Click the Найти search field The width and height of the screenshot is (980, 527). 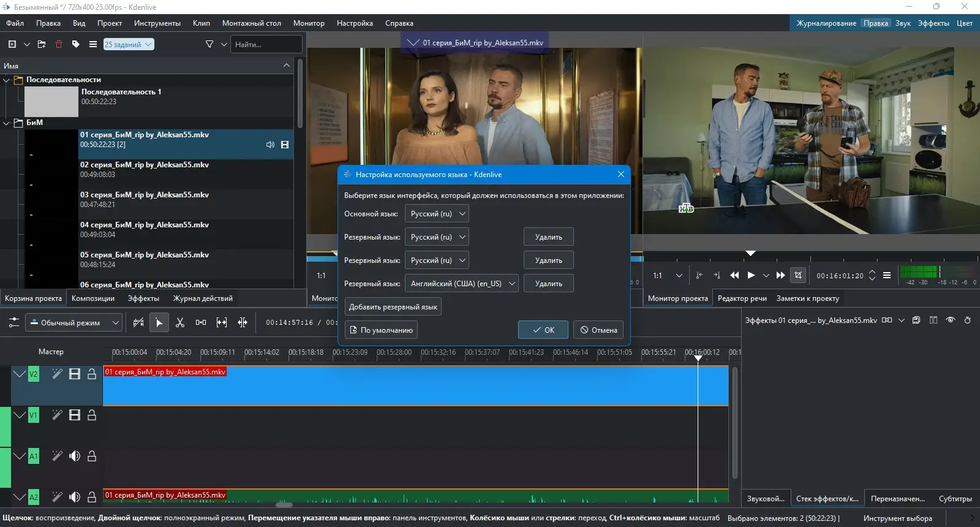pos(266,44)
